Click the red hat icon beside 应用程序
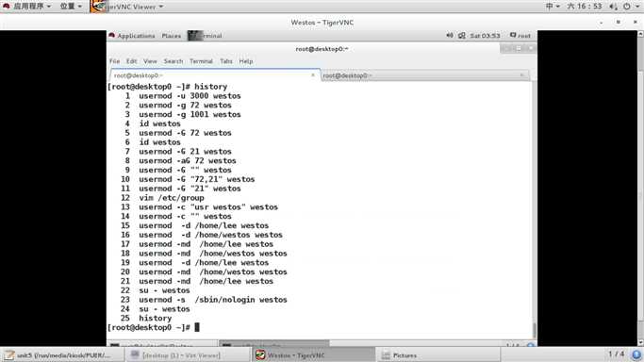Image resolution: width=644 pixels, height=362 pixels. pos(7,7)
